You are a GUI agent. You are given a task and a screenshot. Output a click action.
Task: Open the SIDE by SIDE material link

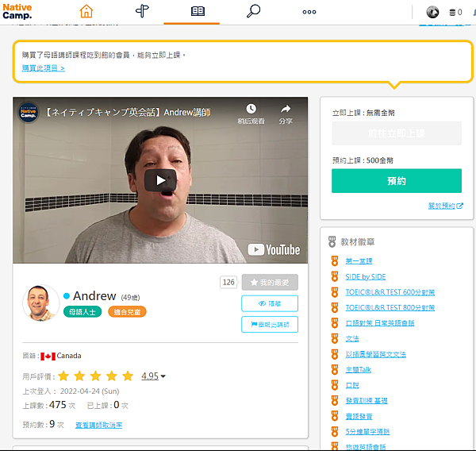366,276
